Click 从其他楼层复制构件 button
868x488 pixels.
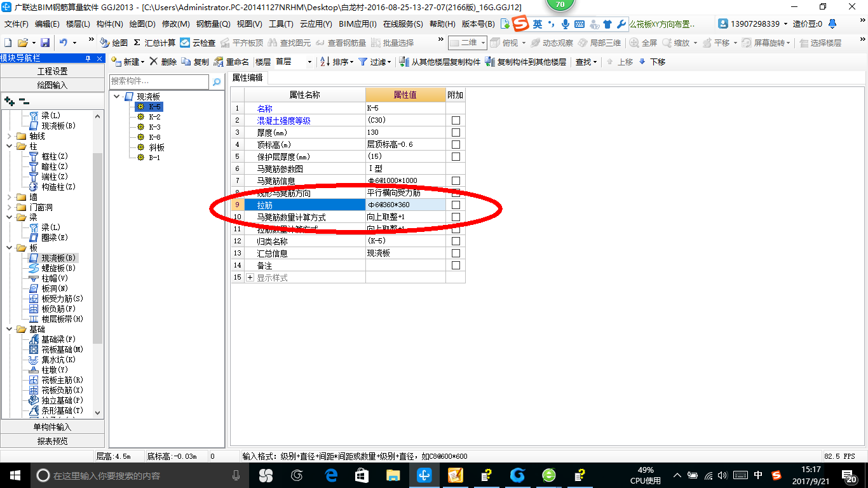(x=440, y=62)
